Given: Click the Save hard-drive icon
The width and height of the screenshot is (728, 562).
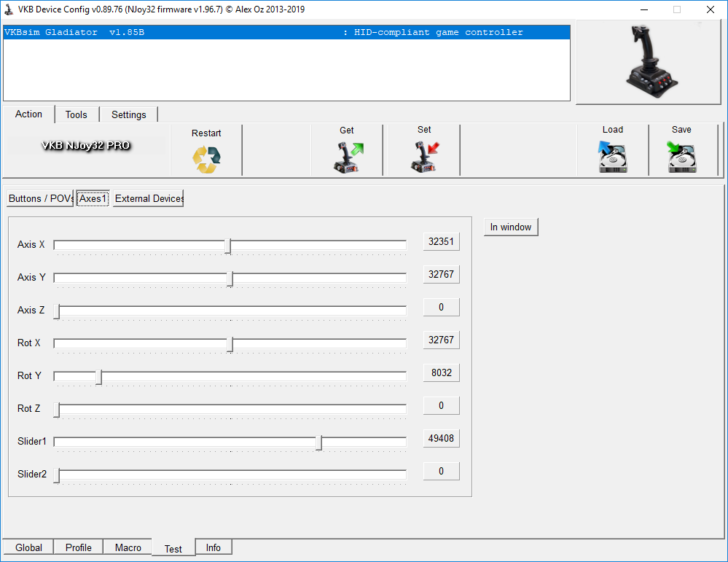Looking at the screenshot, I should (x=681, y=157).
